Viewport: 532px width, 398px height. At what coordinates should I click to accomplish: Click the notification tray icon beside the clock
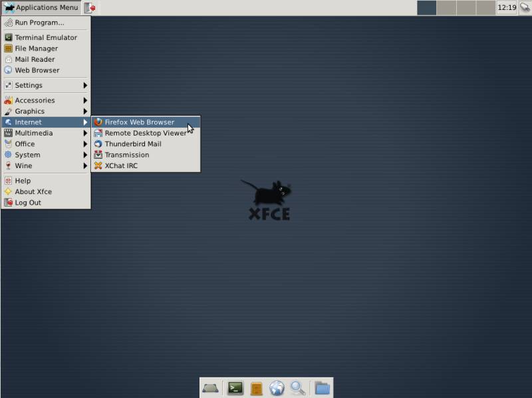coord(525,7)
